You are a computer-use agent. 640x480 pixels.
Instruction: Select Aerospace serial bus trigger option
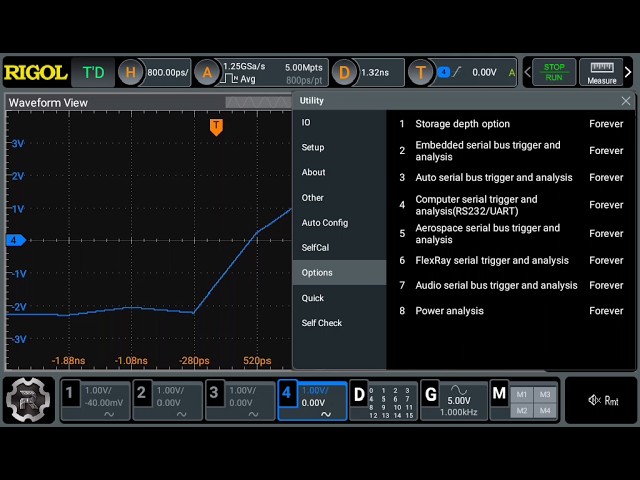tap(511, 233)
